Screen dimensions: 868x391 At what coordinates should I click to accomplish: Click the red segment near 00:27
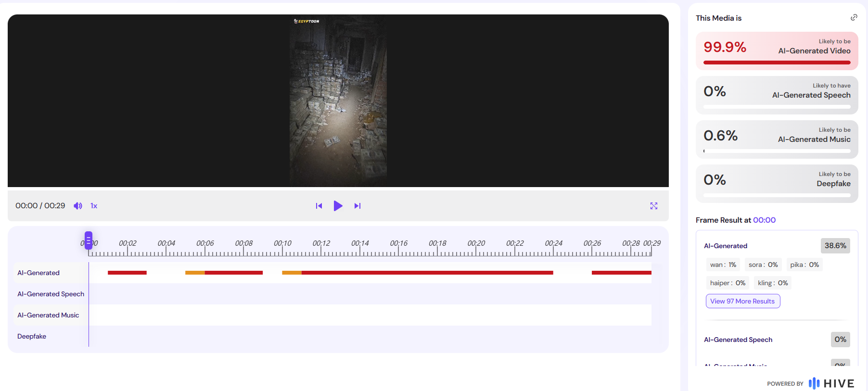click(622, 273)
